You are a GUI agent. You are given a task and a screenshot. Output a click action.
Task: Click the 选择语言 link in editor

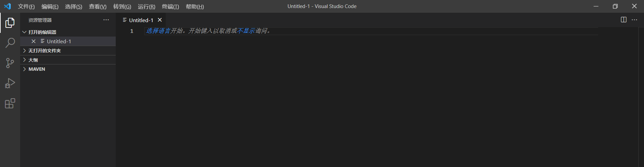coord(158,31)
